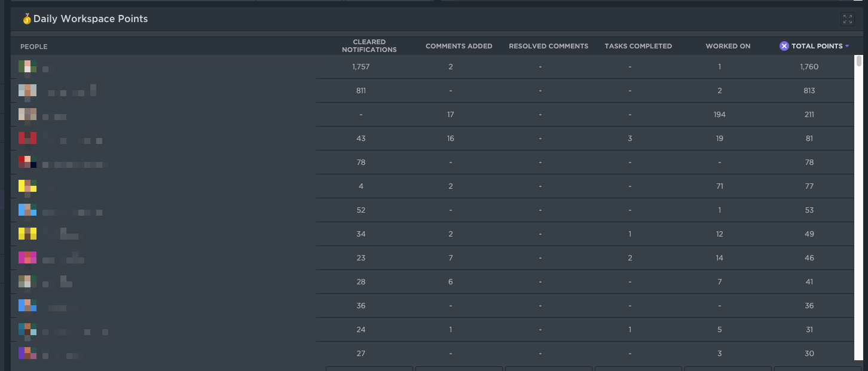
Task: Select the comments added value 6
Action: tap(451, 282)
